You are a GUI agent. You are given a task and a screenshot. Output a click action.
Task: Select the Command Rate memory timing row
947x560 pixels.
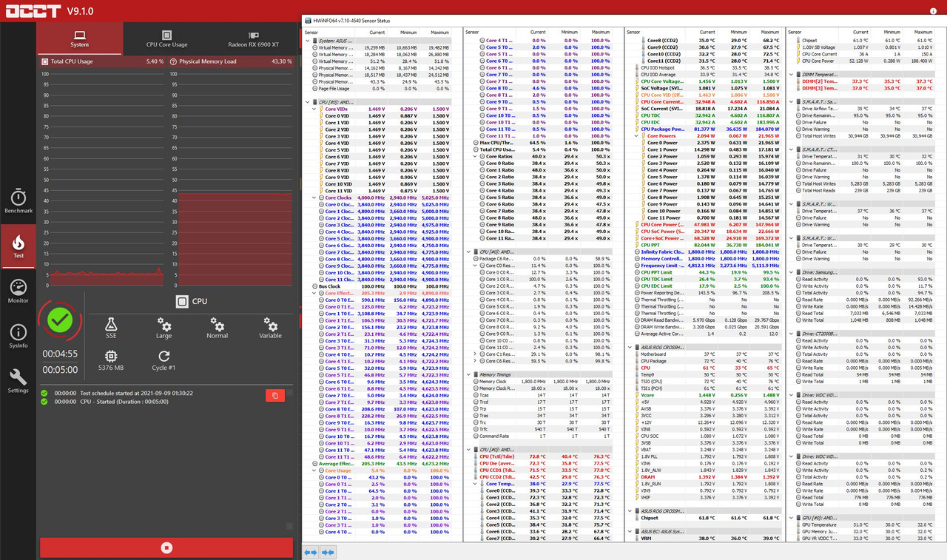click(544, 436)
